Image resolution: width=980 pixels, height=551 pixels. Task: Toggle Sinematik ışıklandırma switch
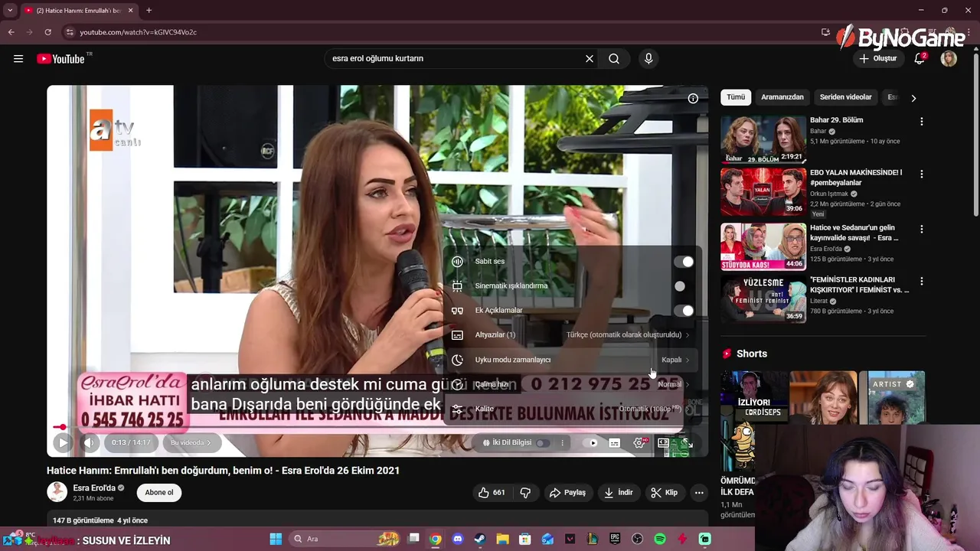pyautogui.click(x=684, y=286)
